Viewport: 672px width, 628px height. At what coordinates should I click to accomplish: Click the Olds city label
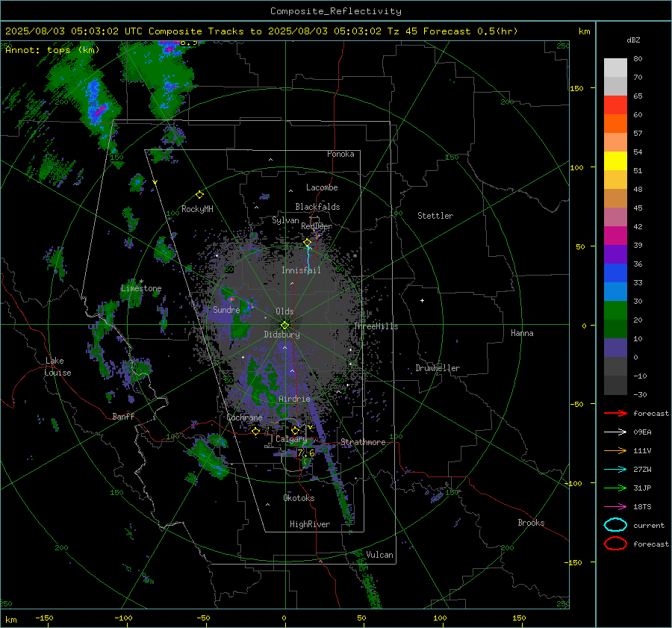(284, 311)
